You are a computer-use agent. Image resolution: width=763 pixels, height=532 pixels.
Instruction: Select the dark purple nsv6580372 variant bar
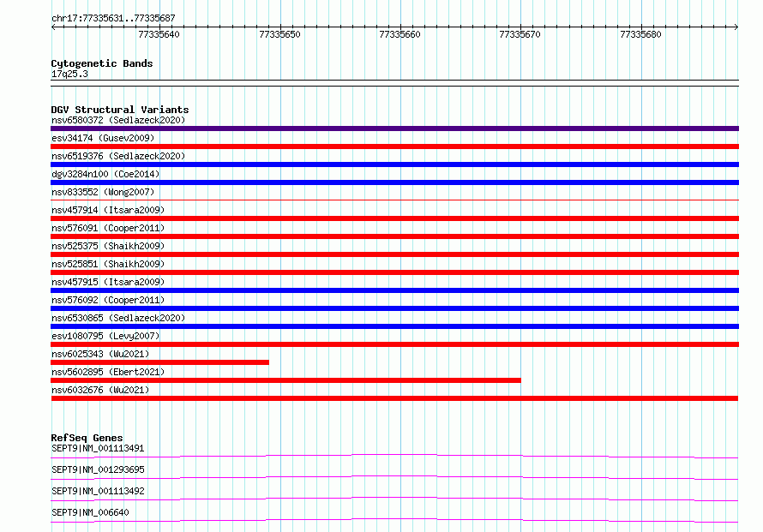tap(394, 129)
